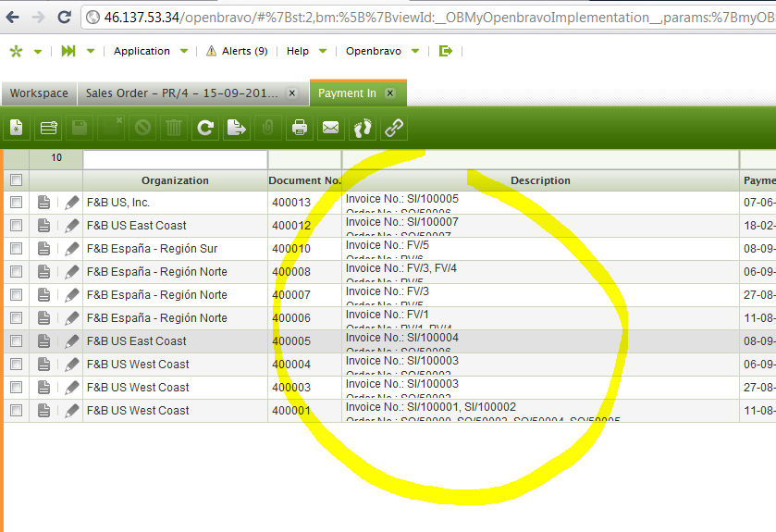Image resolution: width=776 pixels, height=532 pixels.
Task: Switch to the Sales Order tab
Action: (181, 93)
